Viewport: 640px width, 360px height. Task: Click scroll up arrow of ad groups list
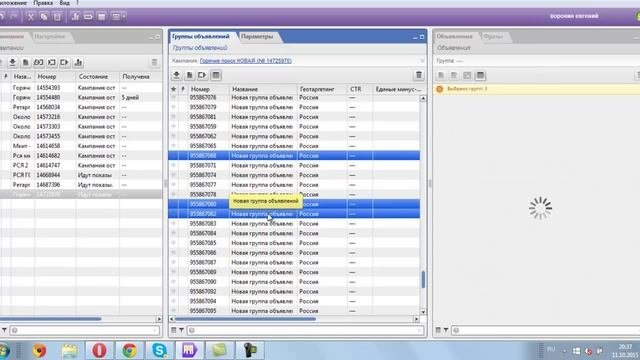coord(423,98)
